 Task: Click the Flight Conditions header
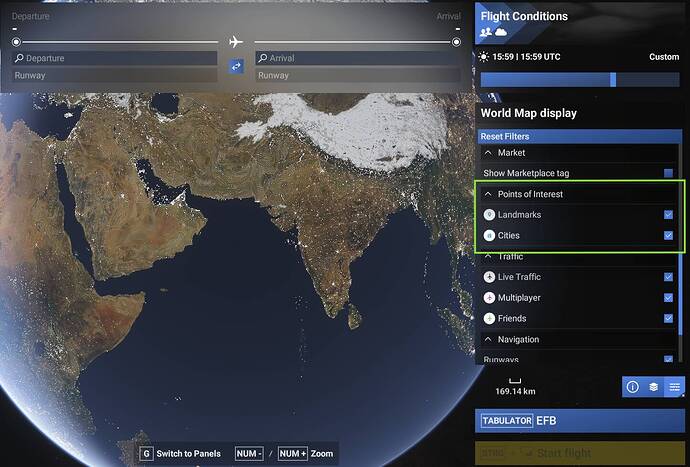click(524, 16)
